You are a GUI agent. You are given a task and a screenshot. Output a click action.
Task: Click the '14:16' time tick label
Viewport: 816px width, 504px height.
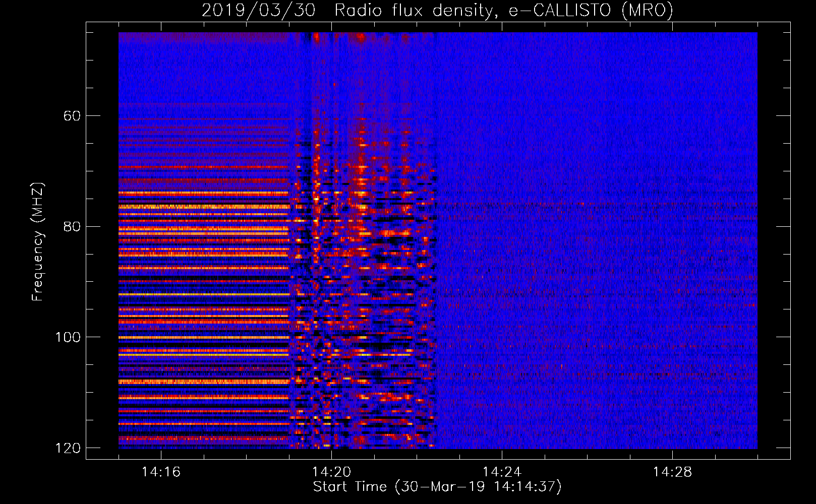coord(161,472)
